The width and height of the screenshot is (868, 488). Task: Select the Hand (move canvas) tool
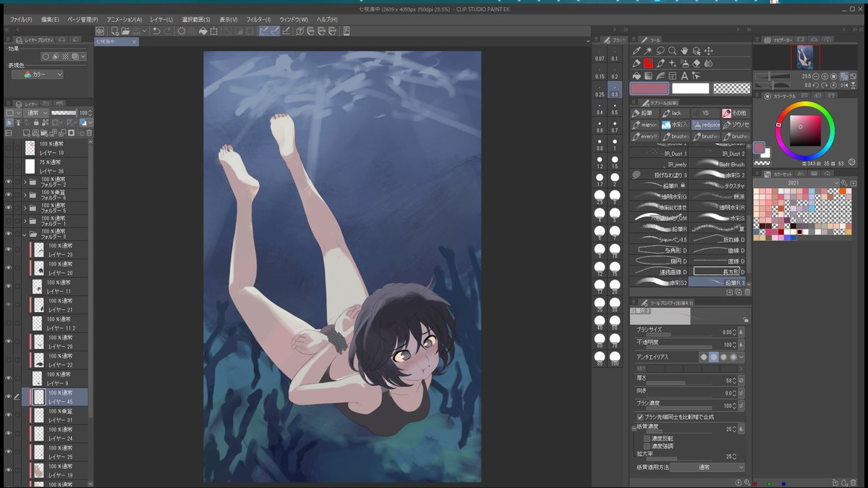[684, 51]
